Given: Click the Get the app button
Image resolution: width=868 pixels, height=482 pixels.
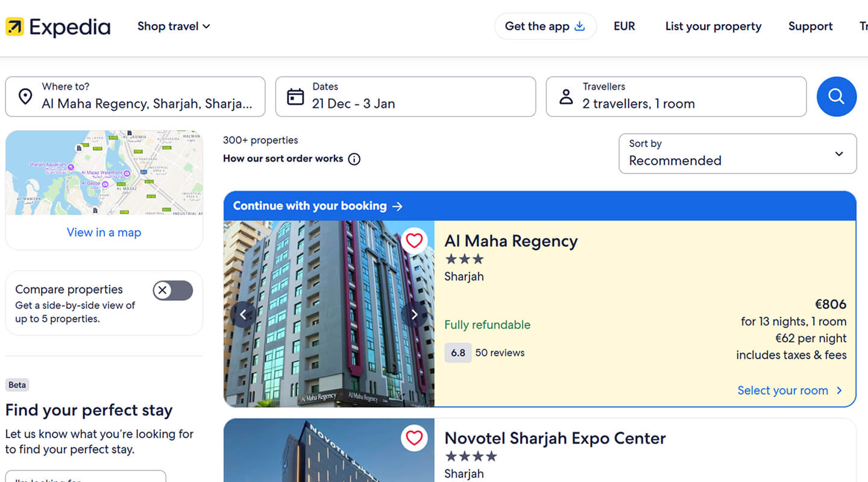Looking at the screenshot, I should click(545, 26).
